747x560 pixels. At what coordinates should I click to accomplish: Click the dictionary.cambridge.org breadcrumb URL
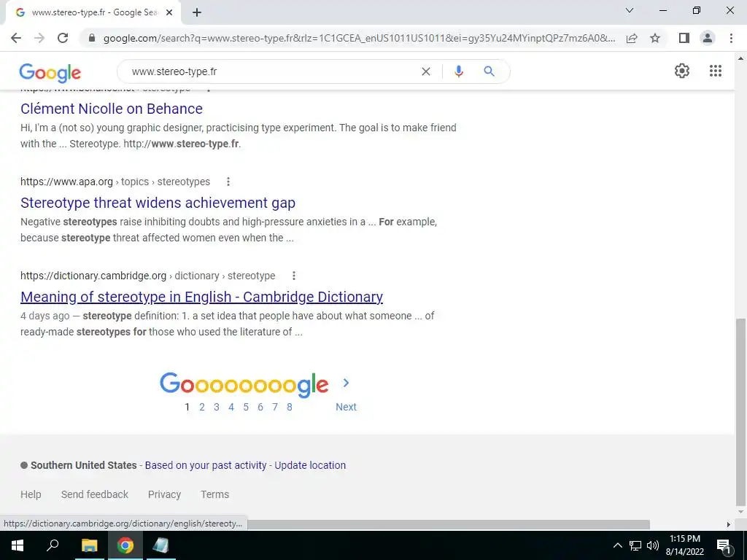pos(147,276)
